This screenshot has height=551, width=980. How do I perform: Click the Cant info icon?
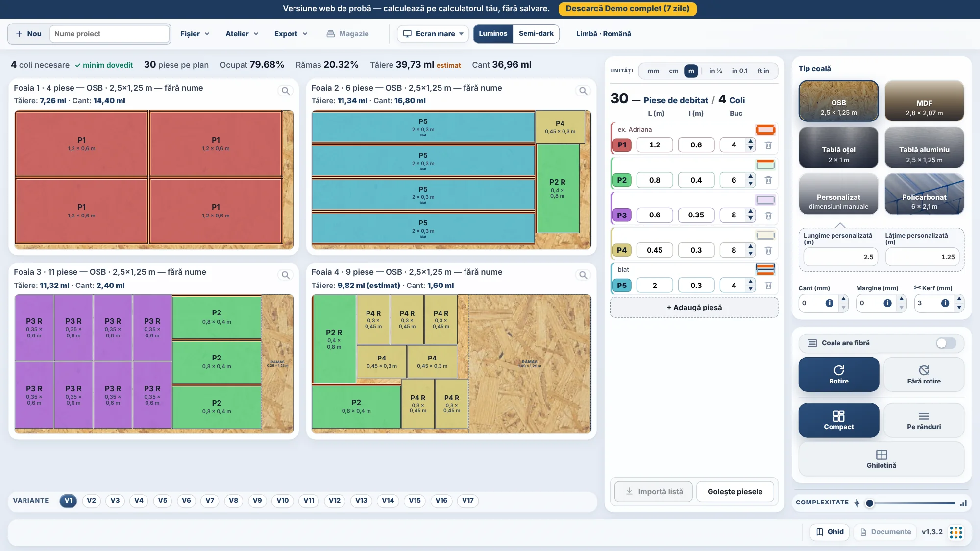pos(829,303)
